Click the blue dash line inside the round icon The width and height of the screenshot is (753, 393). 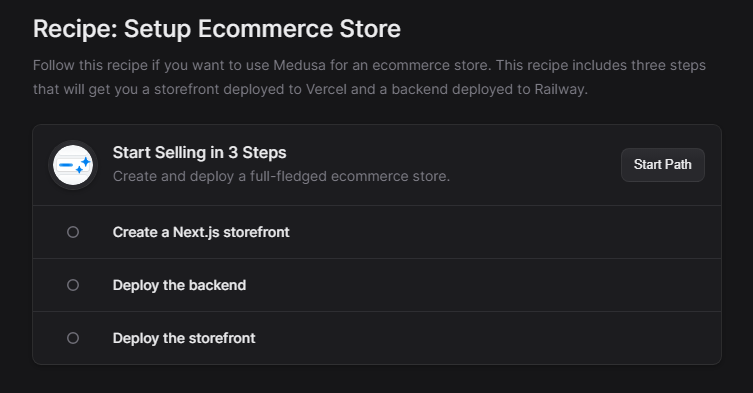66,165
